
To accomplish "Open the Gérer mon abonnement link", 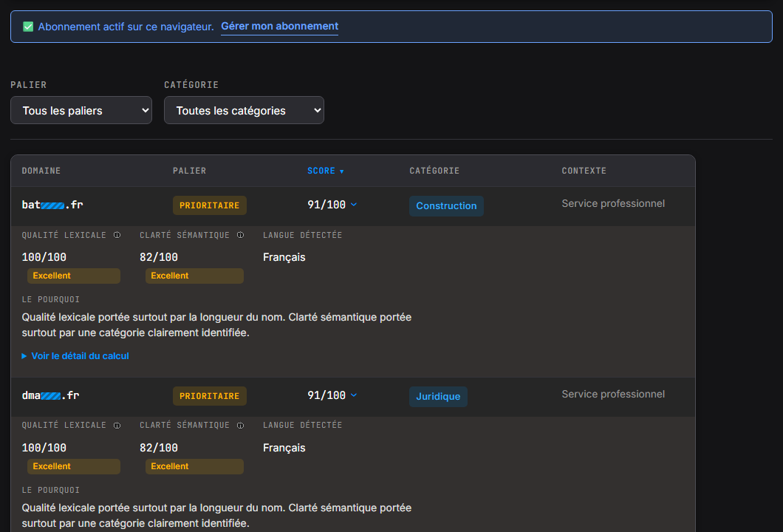I will click(x=280, y=27).
